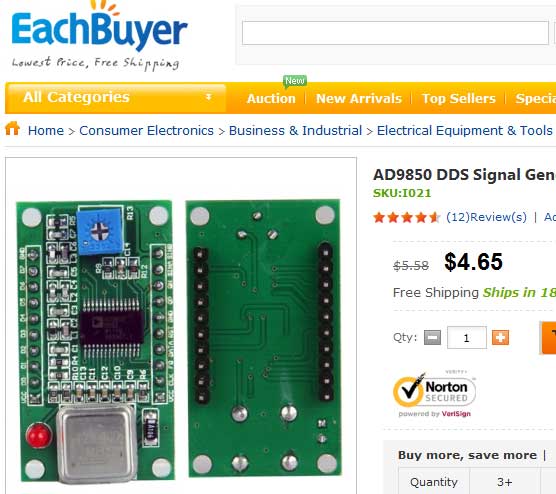Click the Norton Secured badge
The height and width of the screenshot is (494, 556).
(434, 394)
